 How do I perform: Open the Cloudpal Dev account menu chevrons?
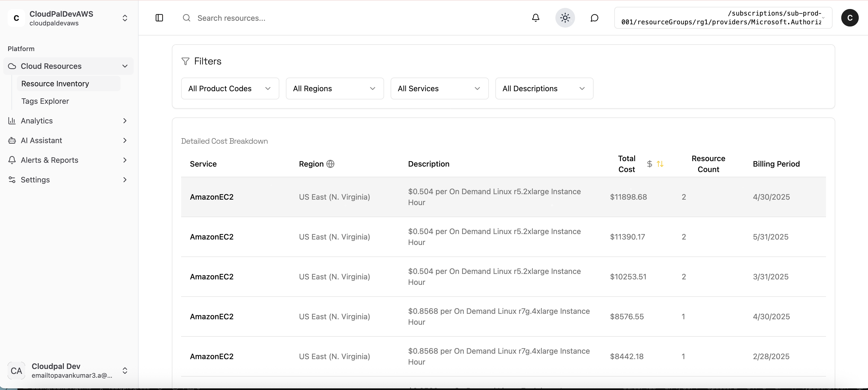tap(125, 371)
